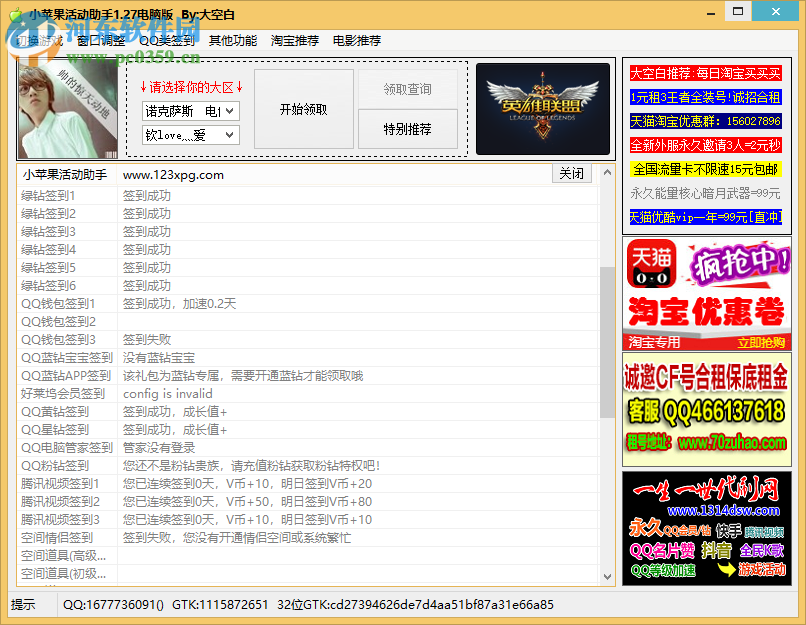Click the scrollbar down arrow
806x625 pixels.
(x=607, y=577)
